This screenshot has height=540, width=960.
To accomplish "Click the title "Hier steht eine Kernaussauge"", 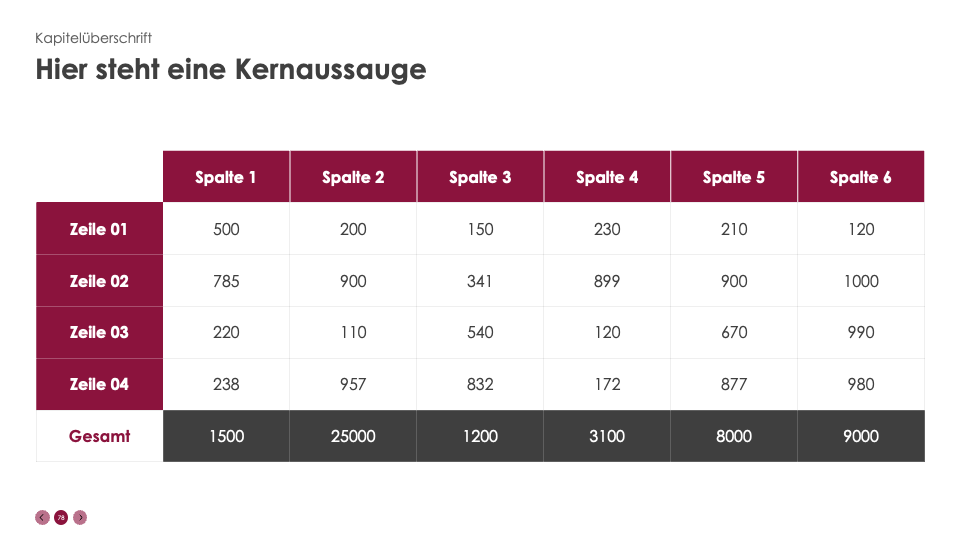I will 231,70.
